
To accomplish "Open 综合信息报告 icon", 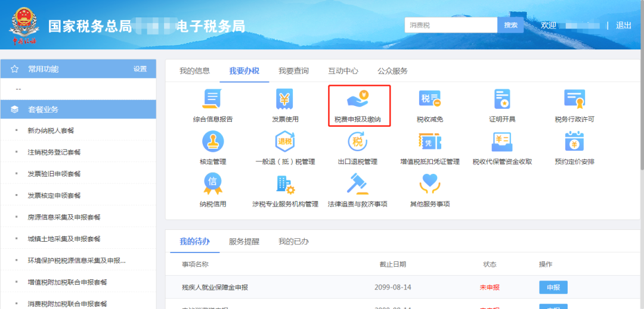I will point(213,99).
